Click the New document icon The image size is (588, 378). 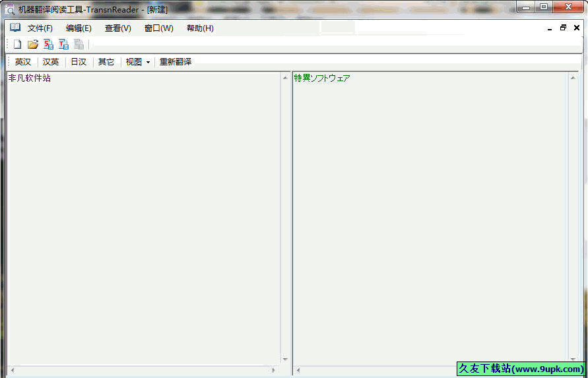(x=17, y=45)
